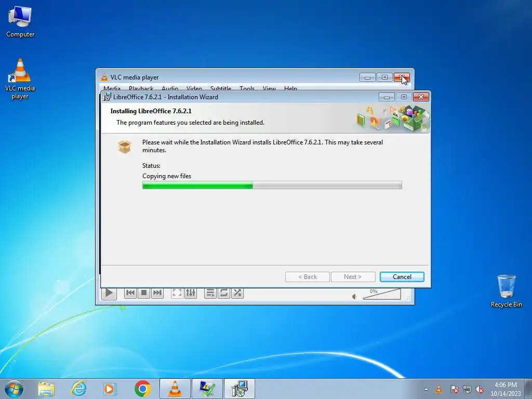Cancel the LibreOffice installation
Screen dimensions: 532x399
[x=402, y=277]
